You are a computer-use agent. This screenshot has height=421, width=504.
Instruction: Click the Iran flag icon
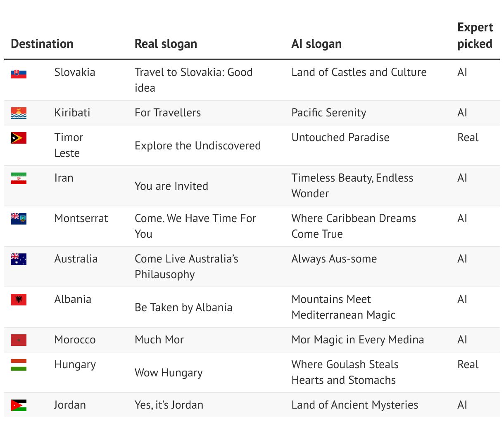pos(19,178)
